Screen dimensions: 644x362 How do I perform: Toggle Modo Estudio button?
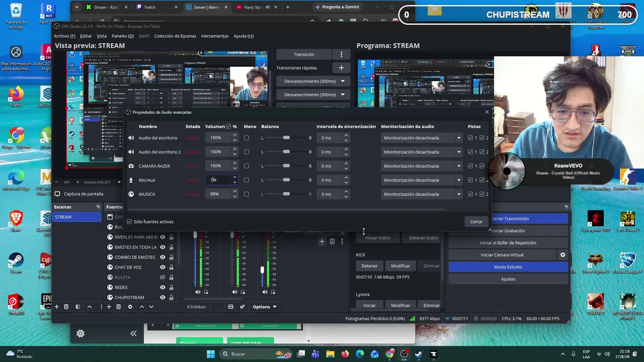[508, 267]
